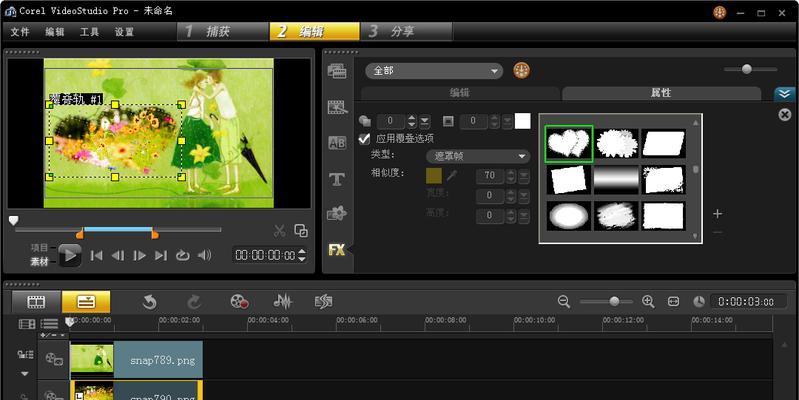Click the play button in preview
The image size is (799, 400).
tap(69, 255)
